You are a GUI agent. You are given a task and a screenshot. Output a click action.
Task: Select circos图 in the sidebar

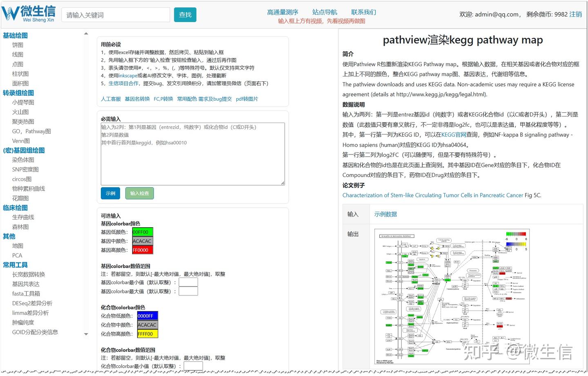[22, 179]
